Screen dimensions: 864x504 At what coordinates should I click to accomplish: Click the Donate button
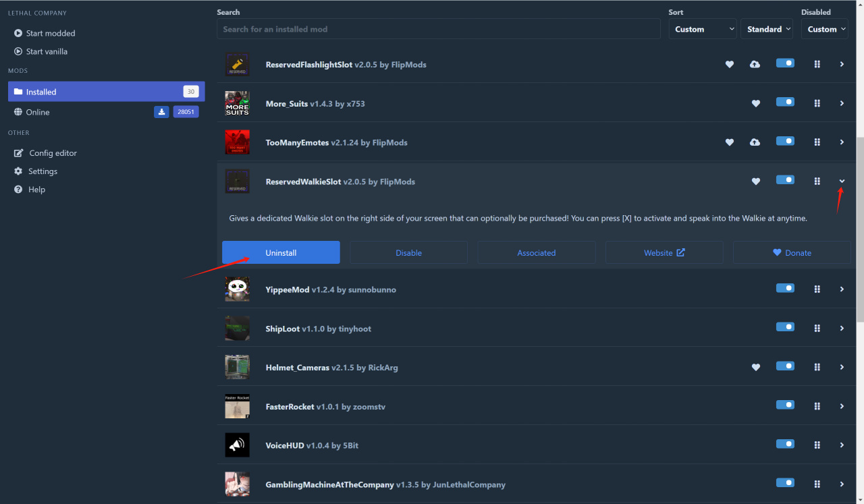(x=792, y=252)
